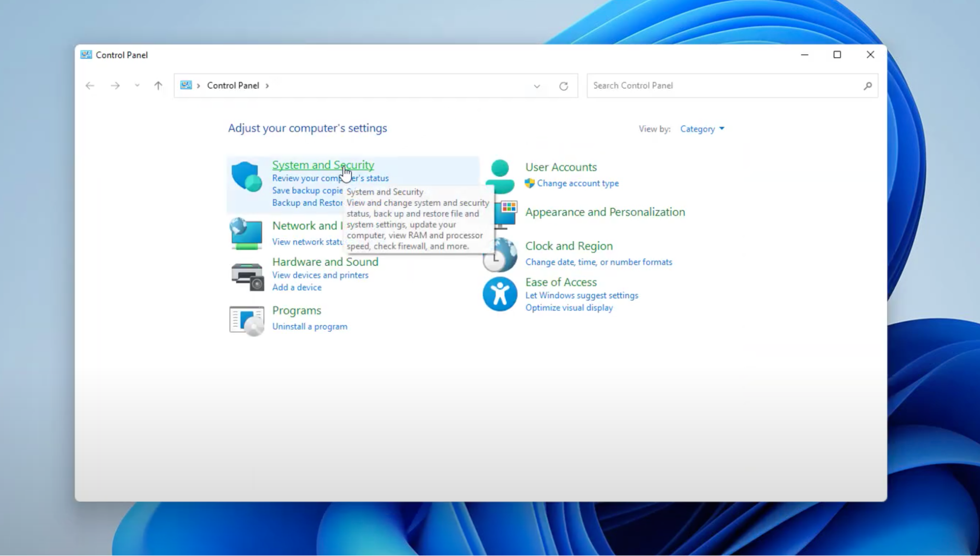Go back to the previous page
Image resolution: width=980 pixels, height=556 pixels.
90,86
